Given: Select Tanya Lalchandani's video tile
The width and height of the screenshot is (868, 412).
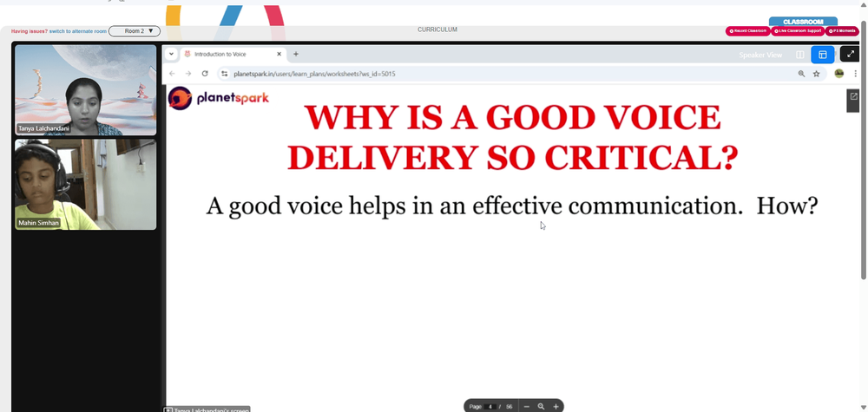Looking at the screenshot, I should point(86,90).
